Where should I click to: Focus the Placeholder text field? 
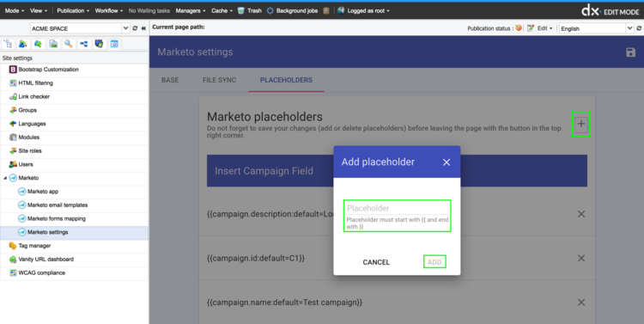point(398,208)
